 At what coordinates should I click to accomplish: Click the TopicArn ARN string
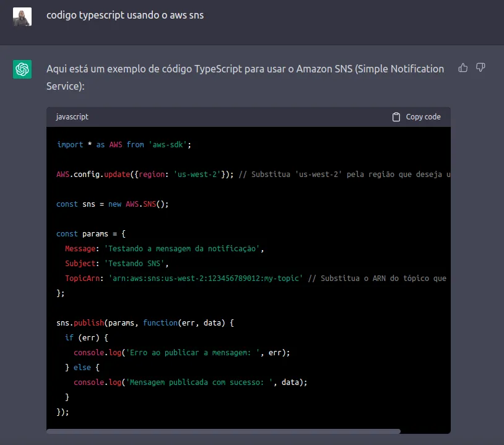pyautogui.click(x=206, y=279)
